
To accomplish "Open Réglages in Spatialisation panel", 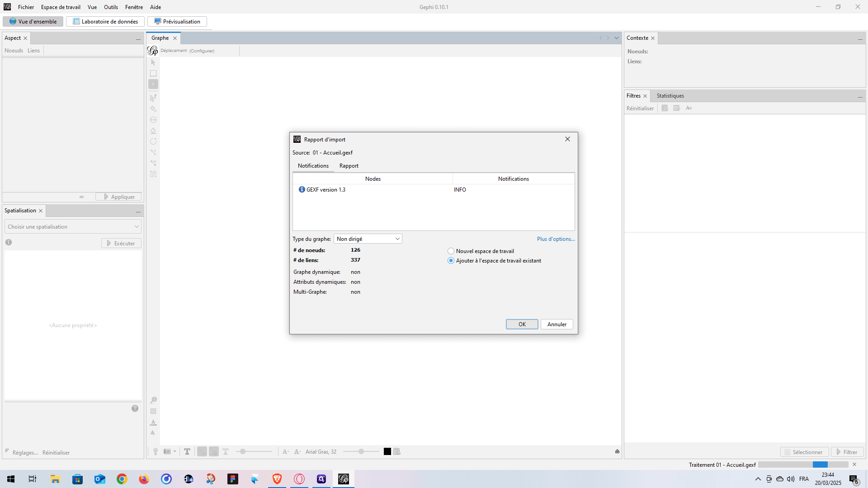I will [x=25, y=453].
